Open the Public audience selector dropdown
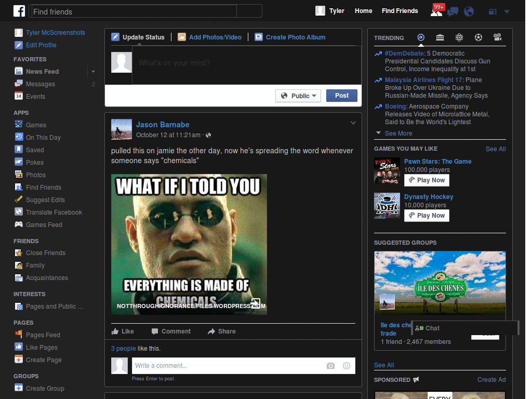The image size is (532, 399). pos(298,96)
